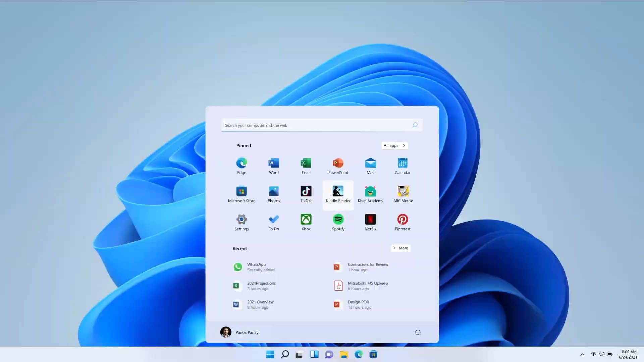This screenshot has width=644, height=362.
Task: Open Pinterest app
Action: (x=402, y=222)
